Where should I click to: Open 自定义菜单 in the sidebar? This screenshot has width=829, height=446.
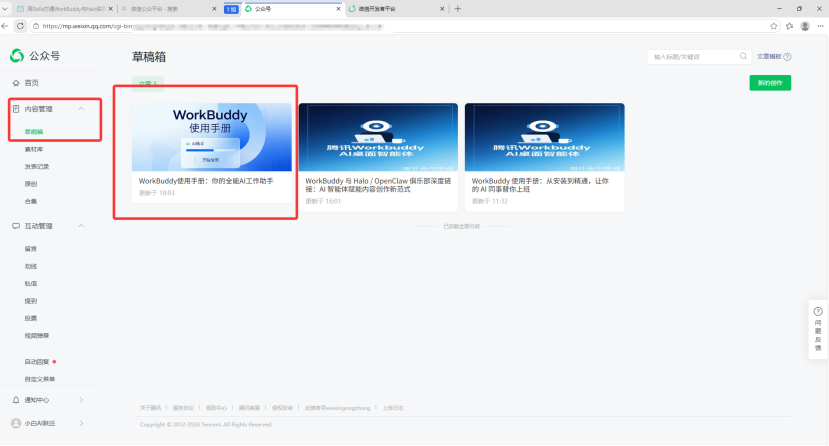click(x=40, y=379)
